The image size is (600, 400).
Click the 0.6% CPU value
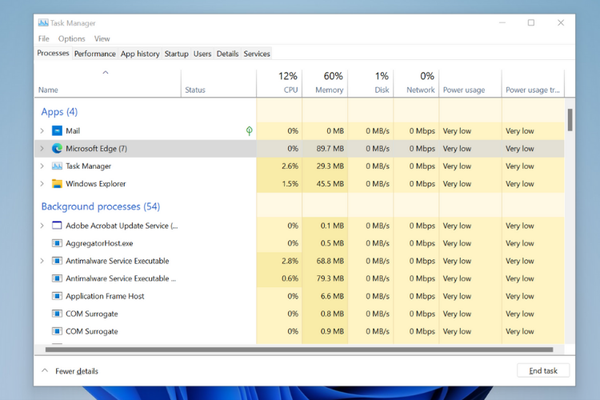290,278
